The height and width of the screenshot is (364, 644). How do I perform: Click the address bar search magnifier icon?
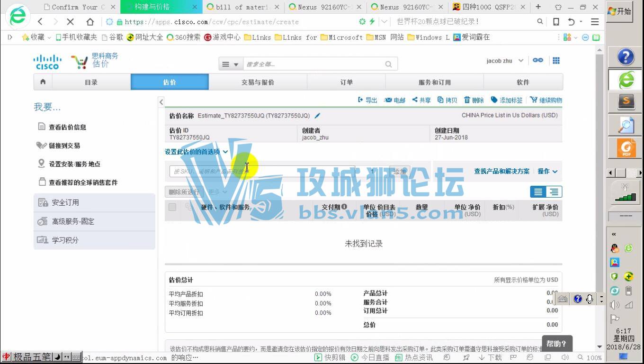[x=540, y=22]
